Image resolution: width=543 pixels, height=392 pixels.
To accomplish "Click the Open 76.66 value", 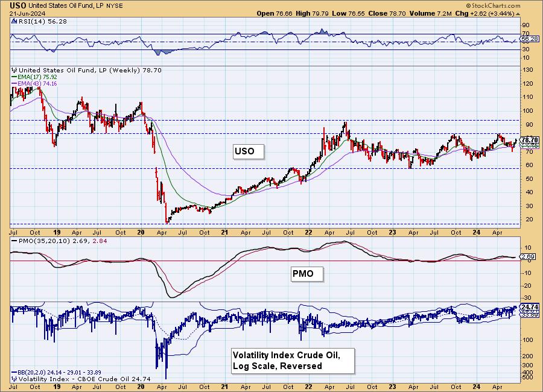I will coord(275,13).
